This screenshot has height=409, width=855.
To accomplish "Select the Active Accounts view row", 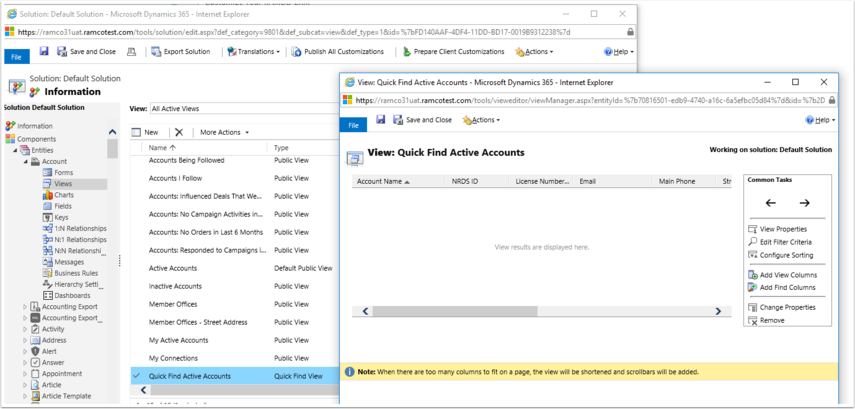I will pos(235,268).
